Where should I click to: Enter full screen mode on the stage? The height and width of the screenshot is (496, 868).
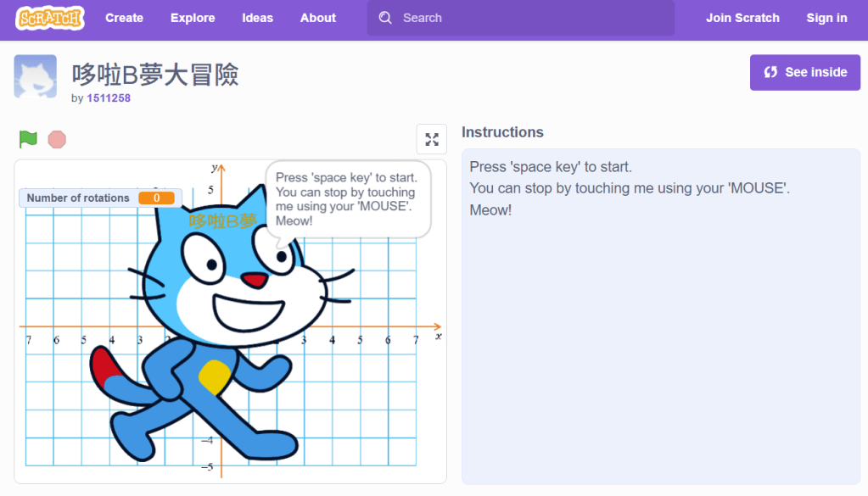(431, 139)
